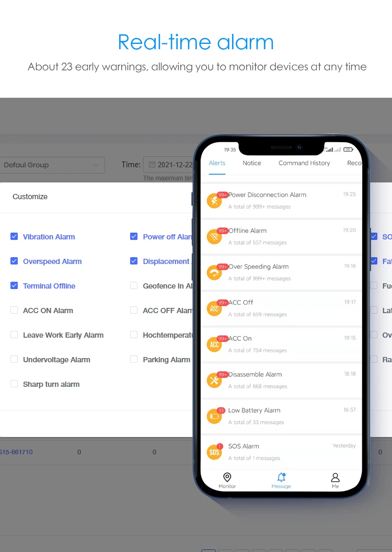Expand the Defaul Group dropdown
This screenshot has height=552, width=392.
51,165
